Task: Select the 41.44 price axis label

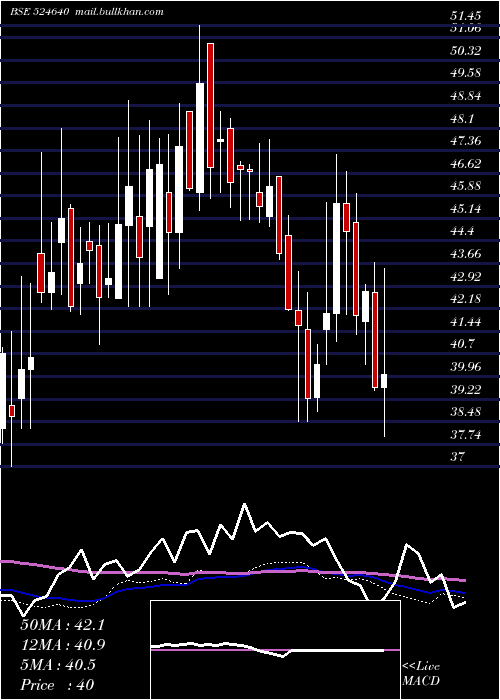Action: coord(466,321)
